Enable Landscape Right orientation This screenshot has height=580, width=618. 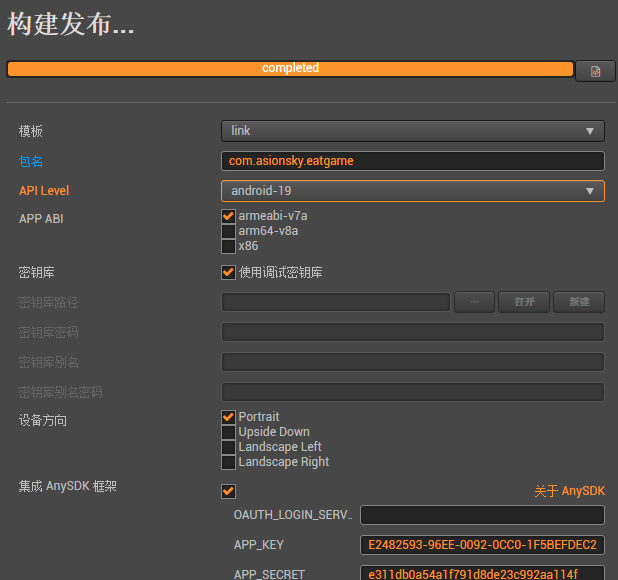[228, 462]
